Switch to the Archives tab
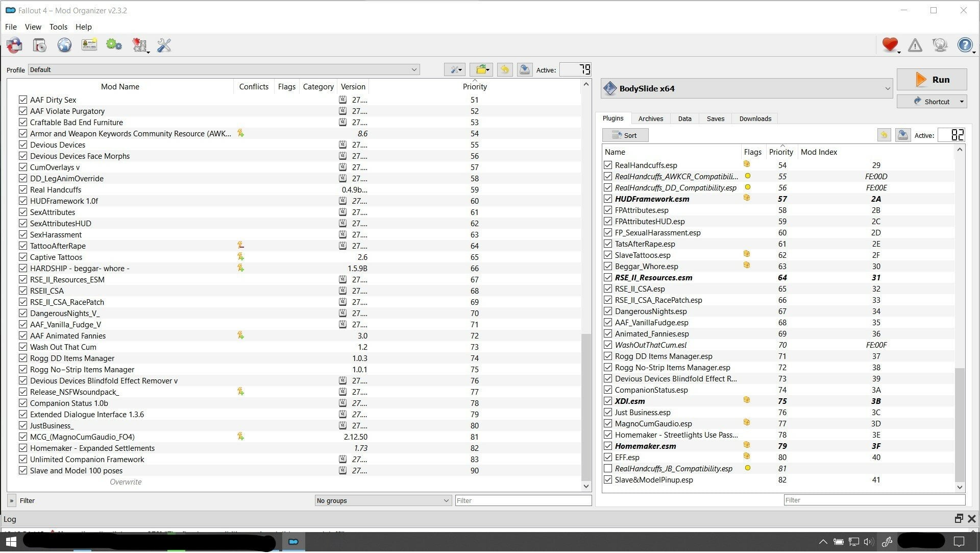The height and width of the screenshot is (553, 980). click(x=651, y=118)
